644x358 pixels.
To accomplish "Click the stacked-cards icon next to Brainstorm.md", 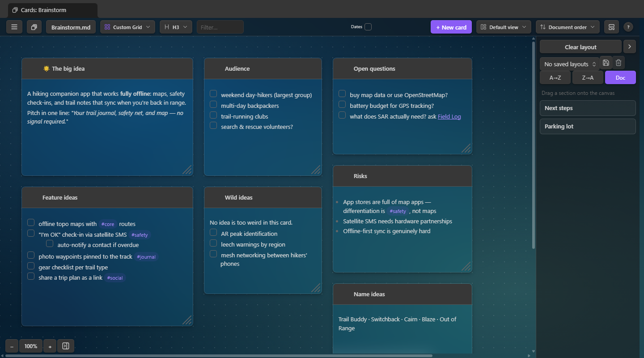I will 34,27.
